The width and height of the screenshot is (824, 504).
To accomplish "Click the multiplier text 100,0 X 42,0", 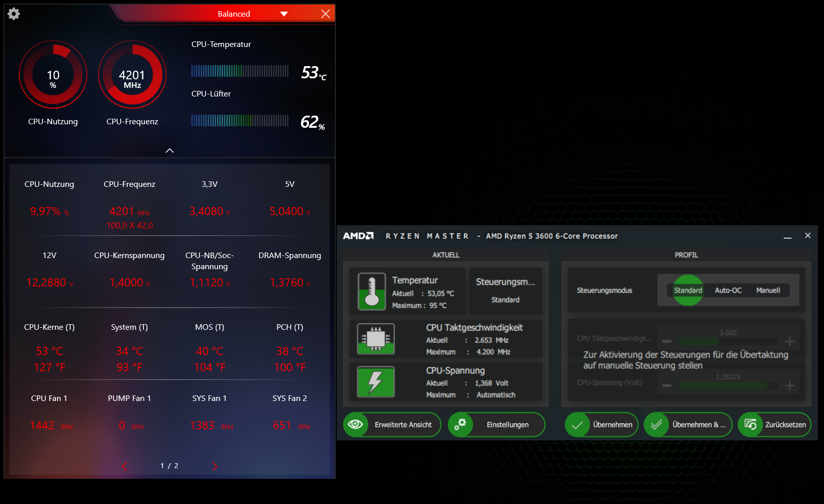I will pyautogui.click(x=130, y=226).
